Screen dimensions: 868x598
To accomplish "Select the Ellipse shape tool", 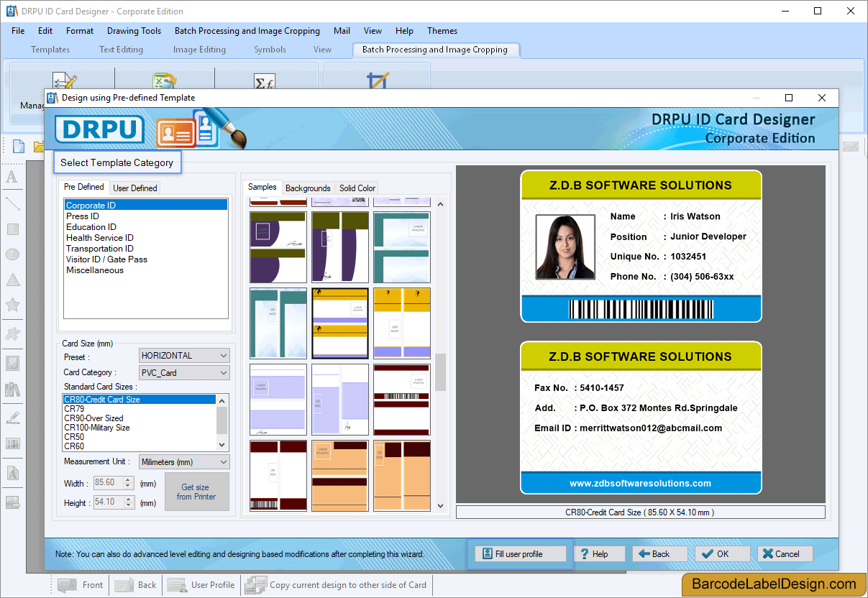I will pyautogui.click(x=12, y=253).
